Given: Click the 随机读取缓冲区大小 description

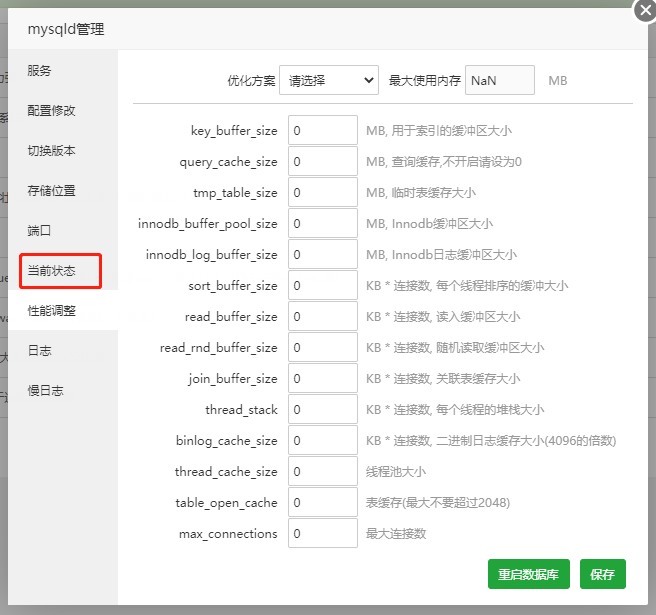Looking at the screenshot, I should (x=455, y=347).
